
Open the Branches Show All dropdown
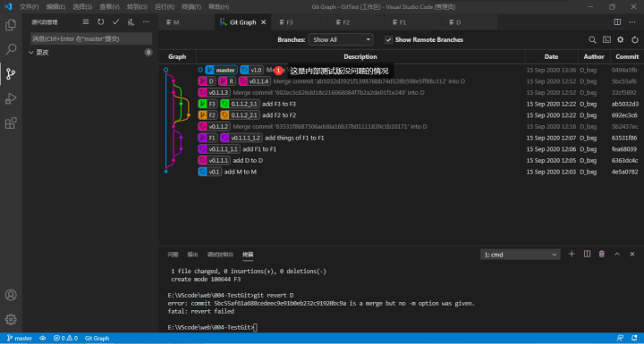341,40
